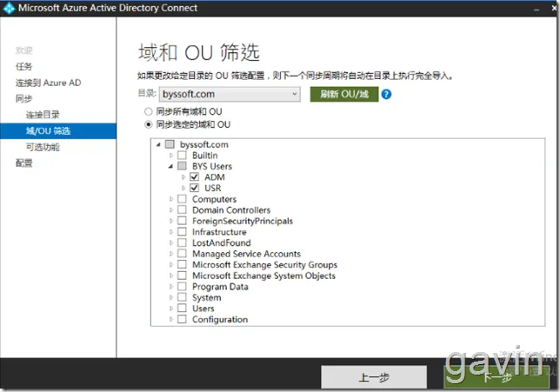This screenshot has width=560, height=392.
Task: Expand the Microsoft Exchange Security Groups arrow
Action: [171, 264]
